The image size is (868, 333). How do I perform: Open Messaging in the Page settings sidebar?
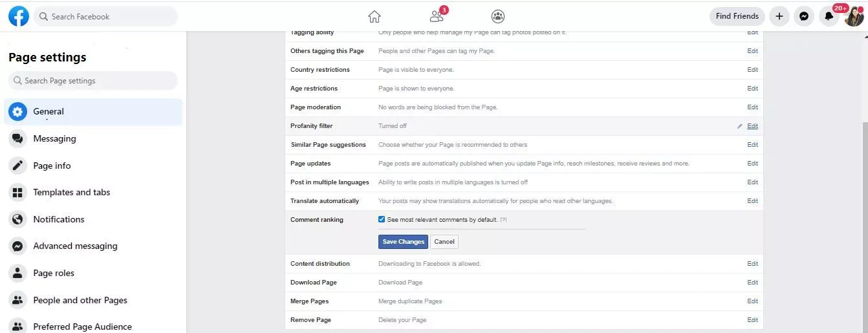click(x=54, y=138)
